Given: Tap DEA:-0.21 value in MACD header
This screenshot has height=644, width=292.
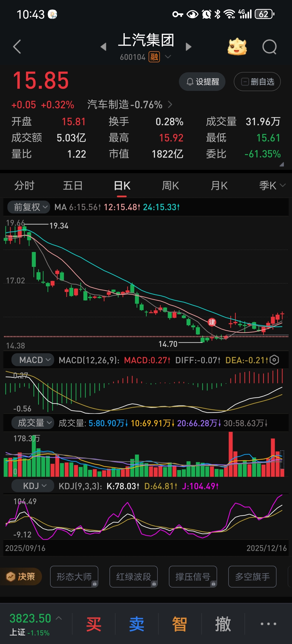Looking at the screenshot, I should 247,360.
